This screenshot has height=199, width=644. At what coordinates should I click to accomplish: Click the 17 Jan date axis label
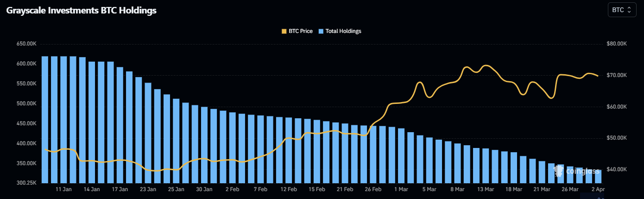120,189
